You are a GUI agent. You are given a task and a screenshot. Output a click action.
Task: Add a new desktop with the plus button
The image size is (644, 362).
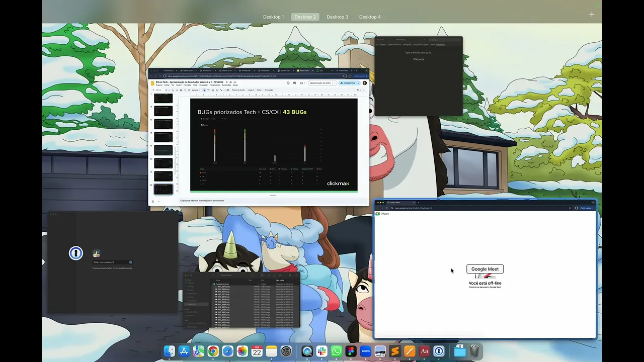pyautogui.click(x=592, y=15)
